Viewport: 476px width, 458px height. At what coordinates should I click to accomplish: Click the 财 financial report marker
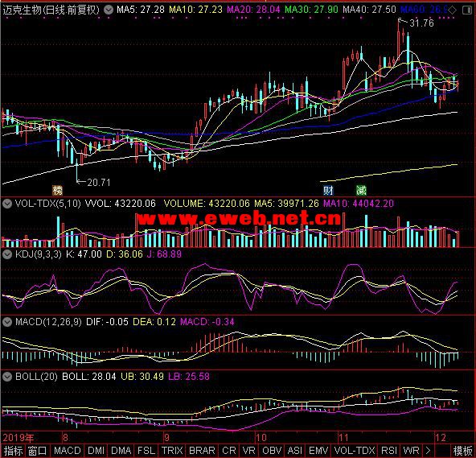[328, 190]
